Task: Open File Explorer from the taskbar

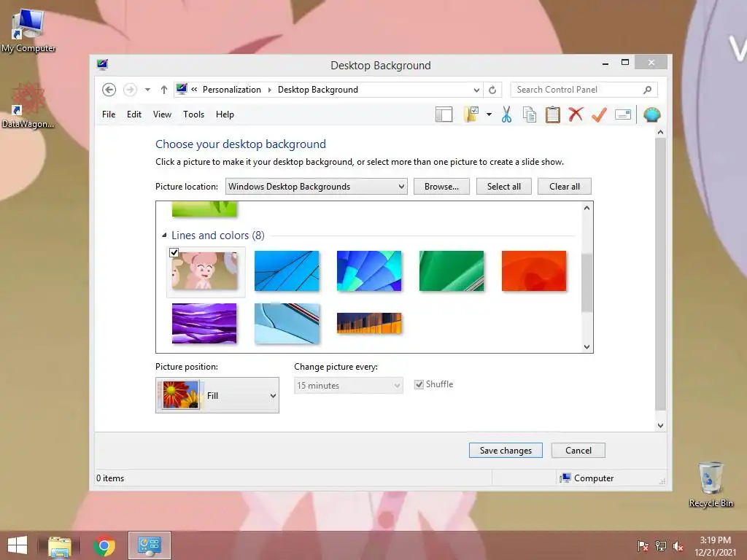Action: 60,545
